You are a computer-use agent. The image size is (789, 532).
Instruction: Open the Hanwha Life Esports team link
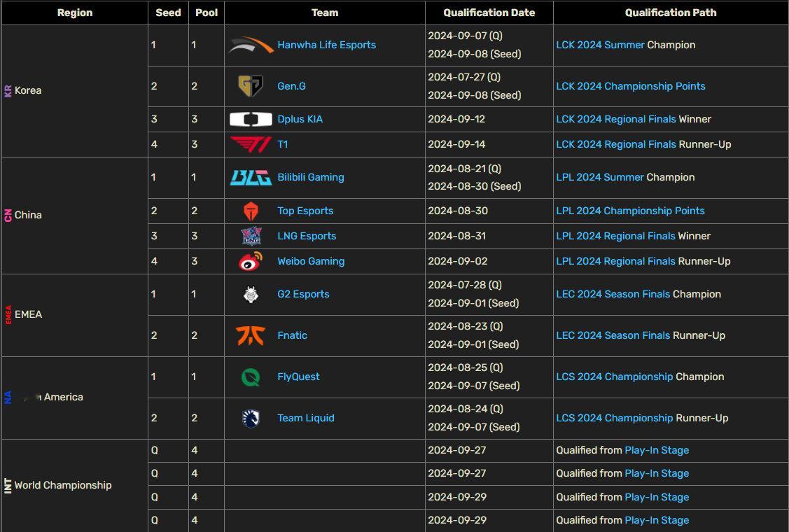coord(326,45)
